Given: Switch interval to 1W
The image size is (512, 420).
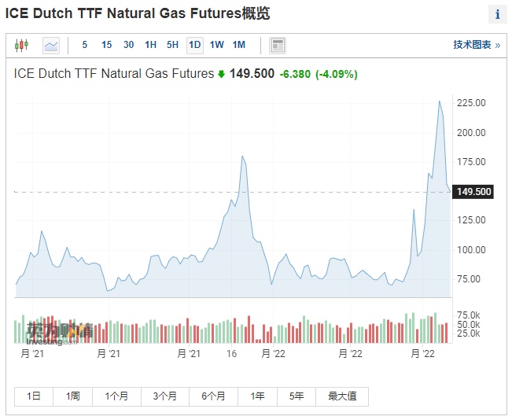Looking at the screenshot, I should (x=216, y=45).
